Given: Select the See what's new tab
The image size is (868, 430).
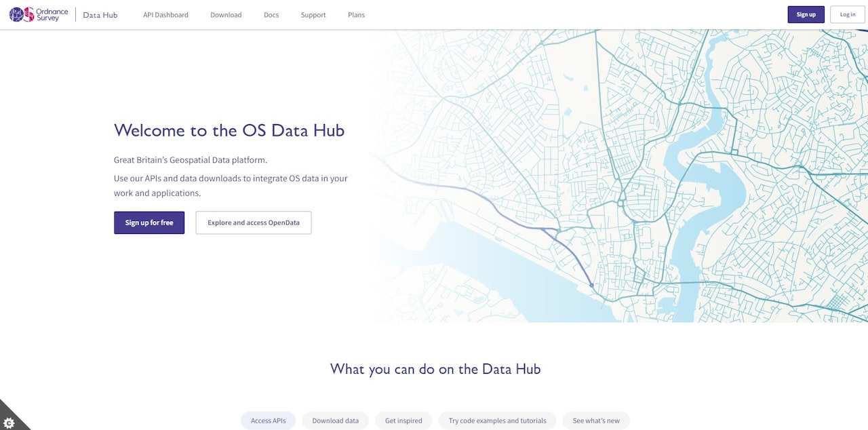Looking at the screenshot, I should tap(596, 421).
